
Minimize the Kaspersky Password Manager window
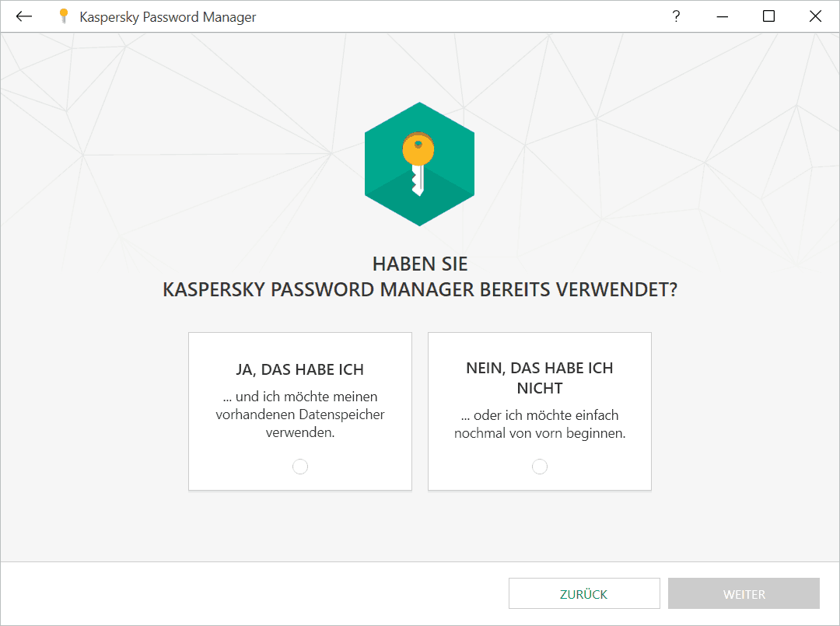[x=722, y=16]
